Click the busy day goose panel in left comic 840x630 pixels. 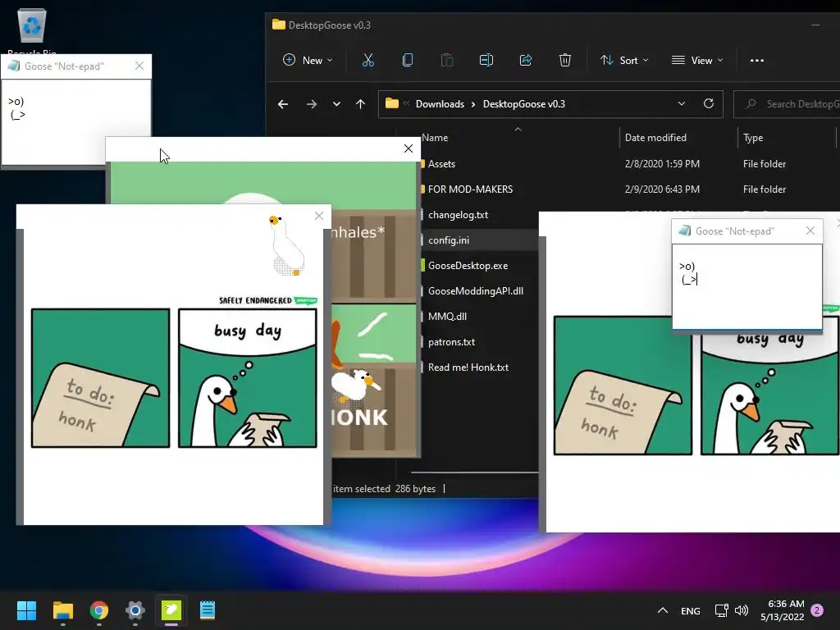pyautogui.click(x=248, y=377)
